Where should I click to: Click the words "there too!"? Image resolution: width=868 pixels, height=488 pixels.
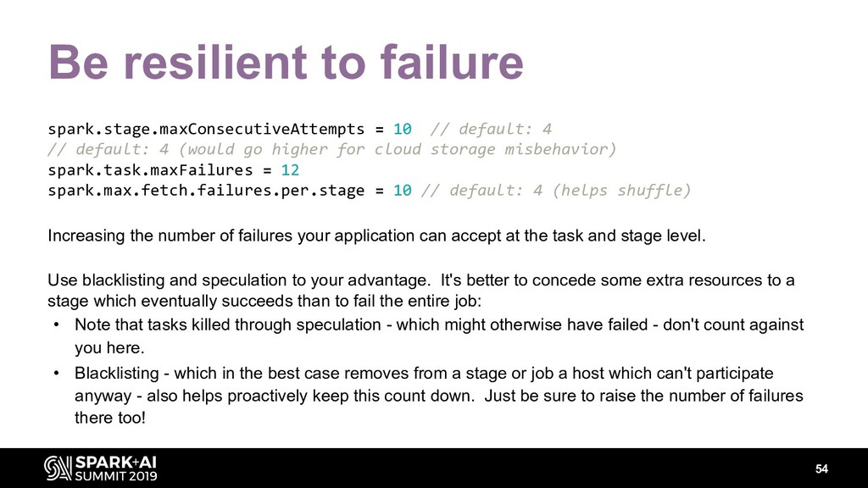tap(110, 418)
